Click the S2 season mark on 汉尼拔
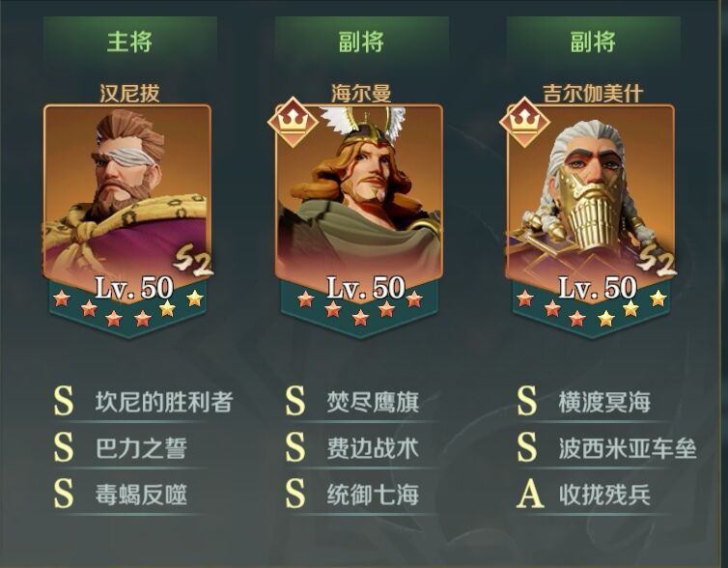 pyautogui.click(x=193, y=263)
